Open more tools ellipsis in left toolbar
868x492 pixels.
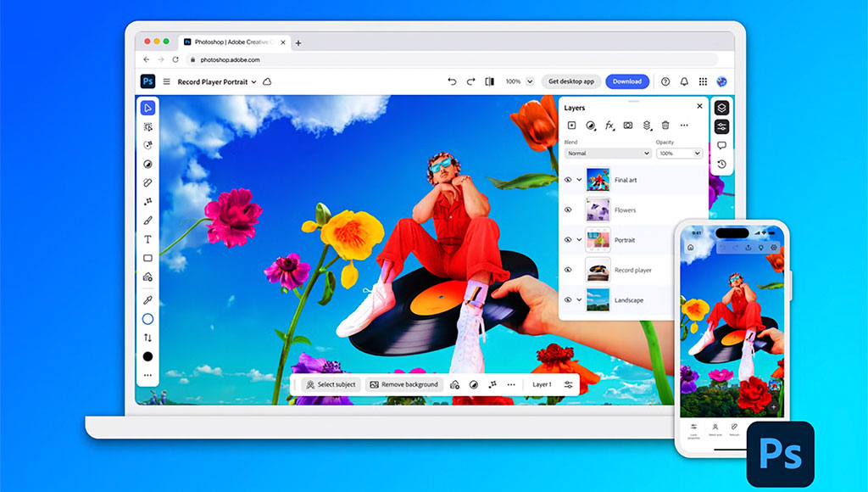[x=147, y=375]
